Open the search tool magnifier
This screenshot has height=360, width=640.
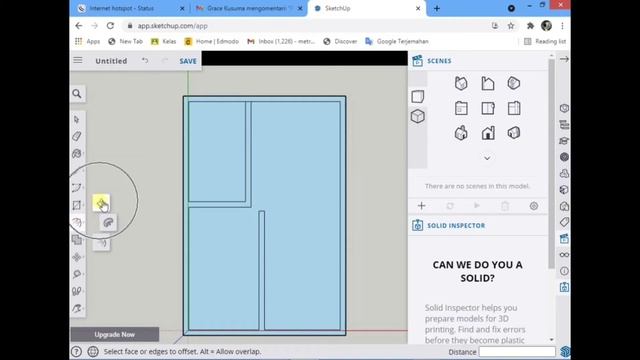(x=77, y=94)
